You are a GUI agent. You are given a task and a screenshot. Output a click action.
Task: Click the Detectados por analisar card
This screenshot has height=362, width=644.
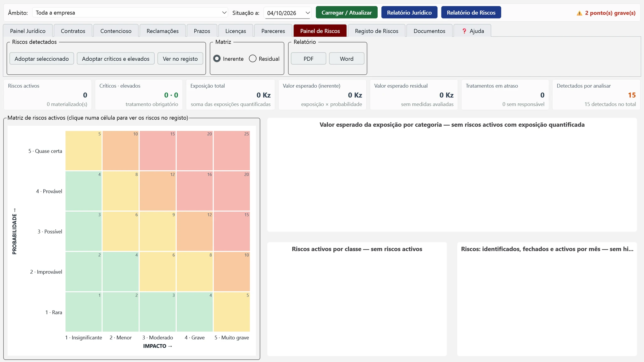[x=596, y=95]
